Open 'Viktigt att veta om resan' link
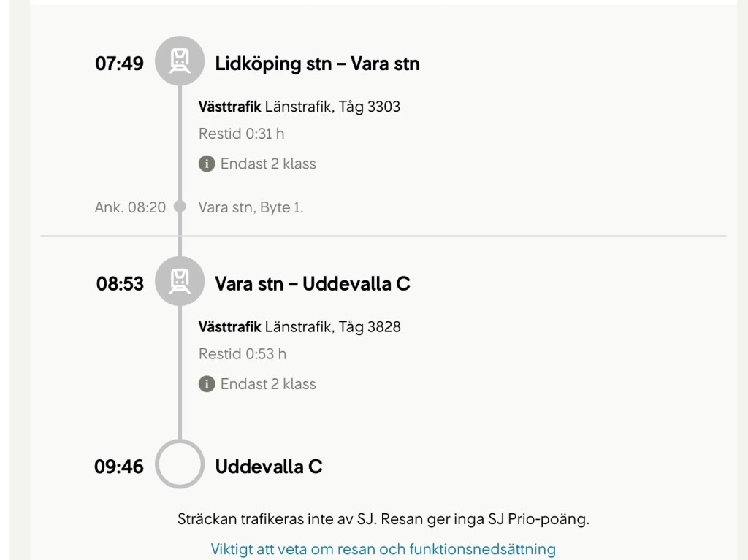 click(383, 549)
